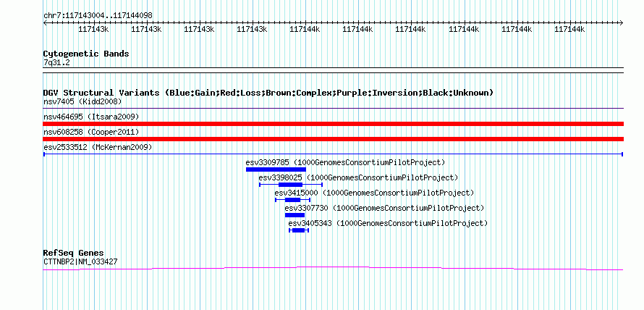Click the esv3415000 variant label
The height and width of the screenshot is (310, 644).
(374, 193)
